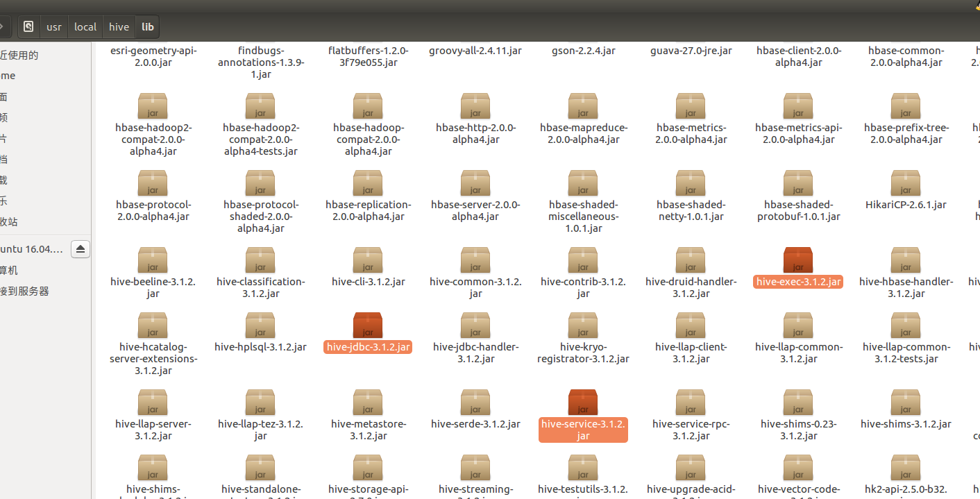Select hbase-mapreduce-2.0.0-alpha4.jar icon
The image size is (980, 499).
tap(583, 106)
